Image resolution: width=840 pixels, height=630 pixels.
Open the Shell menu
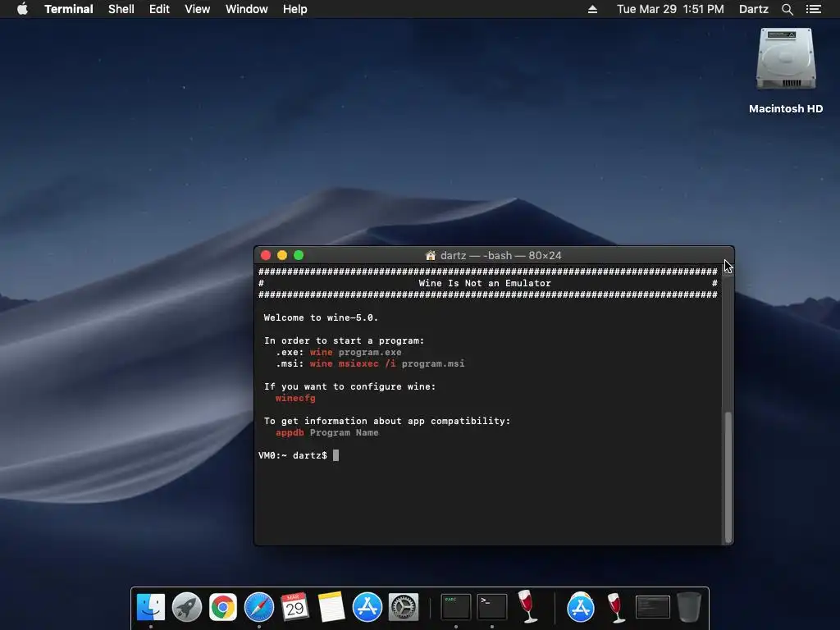(121, 9)
